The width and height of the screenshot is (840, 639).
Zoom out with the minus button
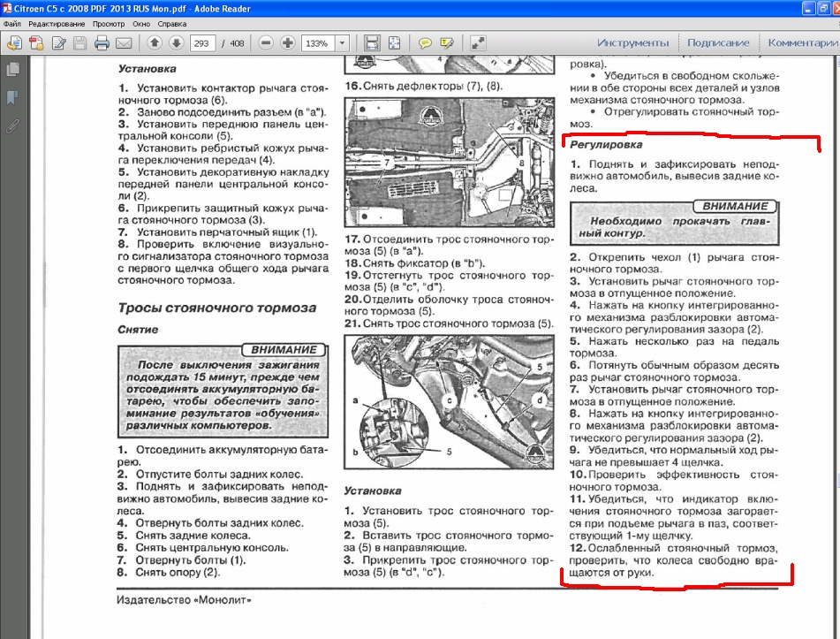point(266,43)
